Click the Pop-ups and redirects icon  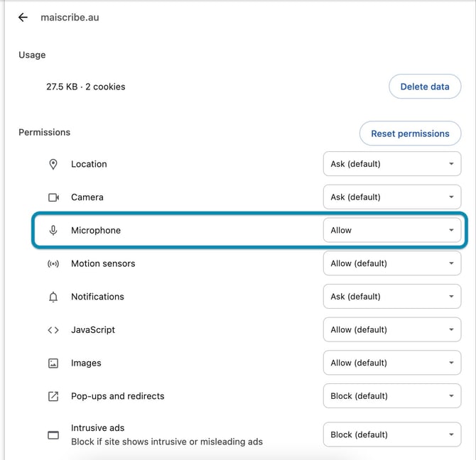pos(53,396)
